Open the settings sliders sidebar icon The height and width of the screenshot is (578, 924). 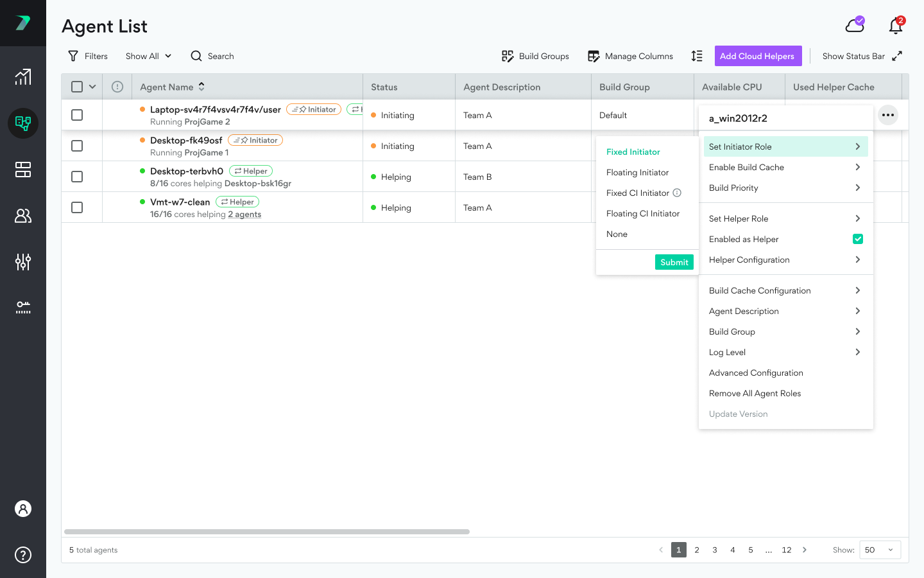[23, 262]
